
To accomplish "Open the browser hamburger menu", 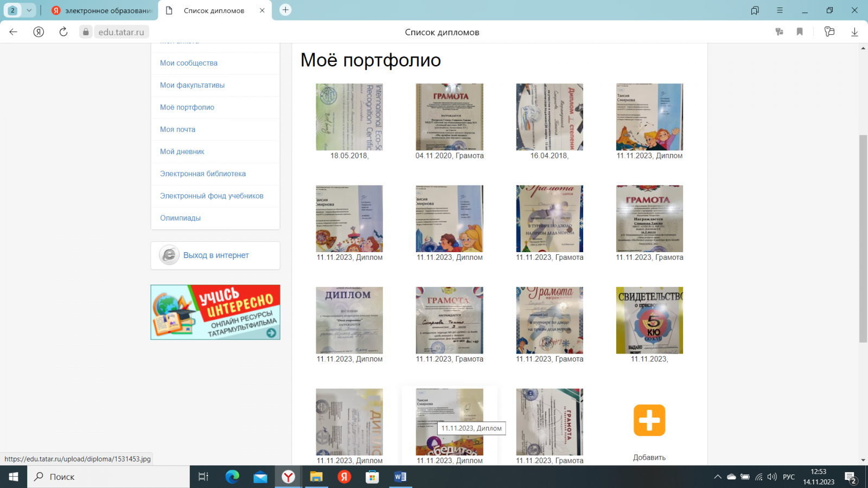I will [x=780, y=10].
